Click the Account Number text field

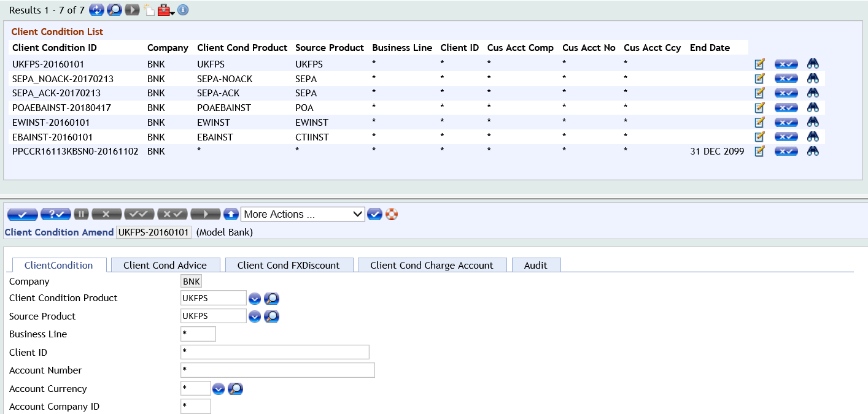277,370
